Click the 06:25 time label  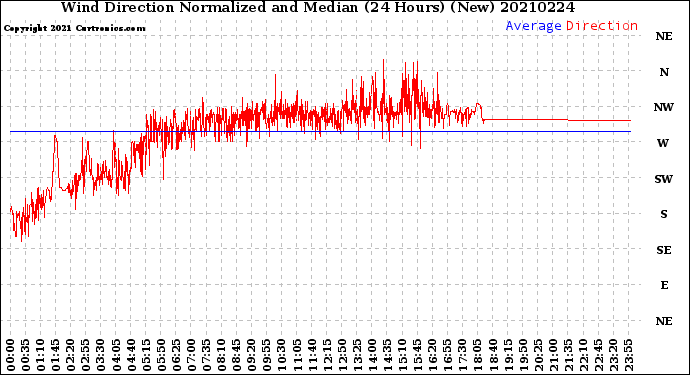pos(176,355)
